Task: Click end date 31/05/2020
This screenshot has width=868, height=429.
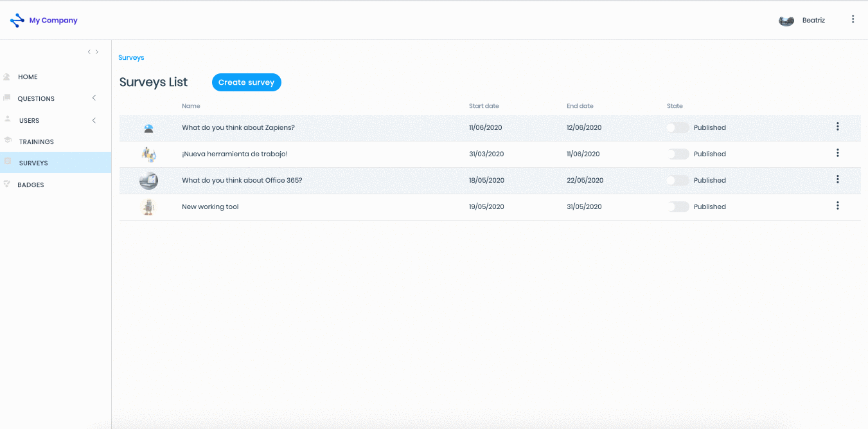Action: pyautogui.click(x=584, y=206)
